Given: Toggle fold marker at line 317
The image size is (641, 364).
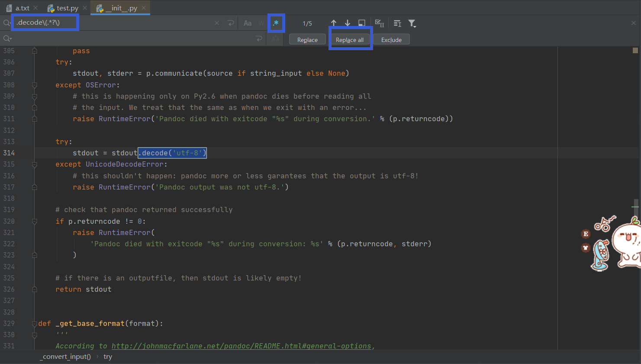Looking at the screenshot, I should [35, 187].
